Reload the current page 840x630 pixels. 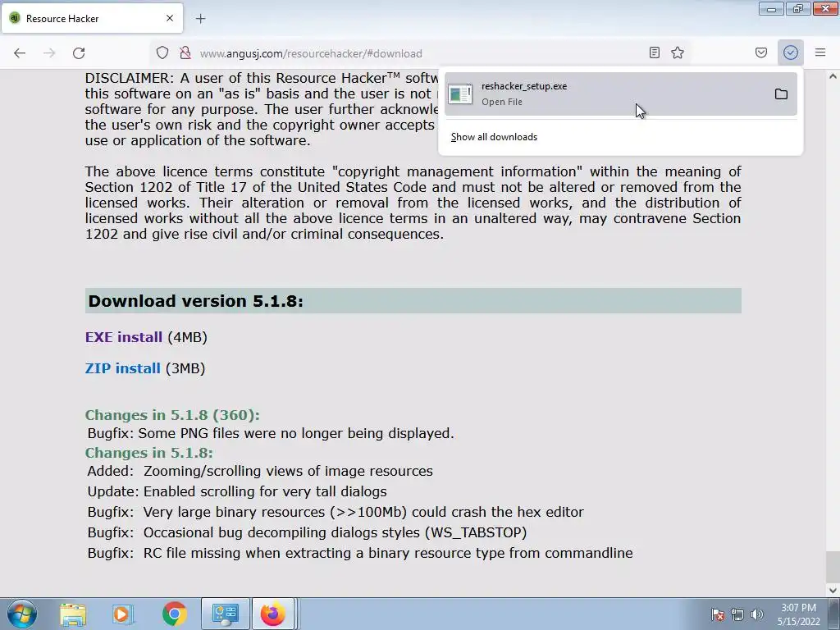(x=79, y=53)
